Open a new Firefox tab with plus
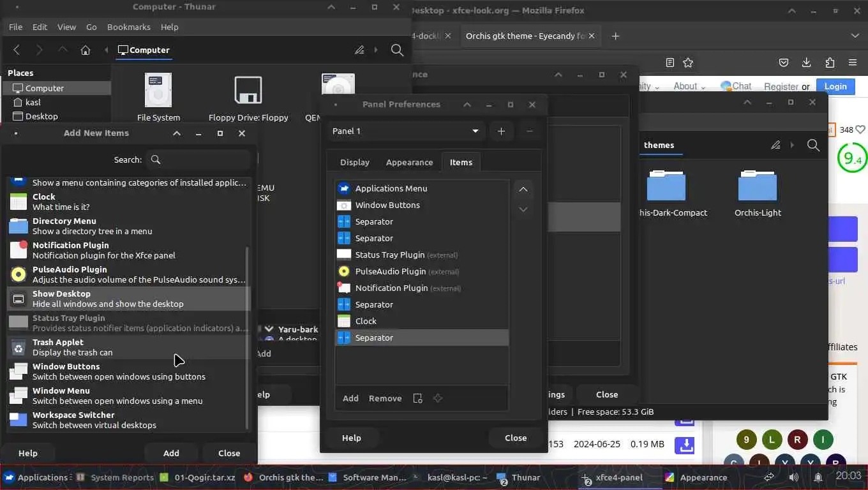The width and height of the screenshot is (868, 490). 615,36
